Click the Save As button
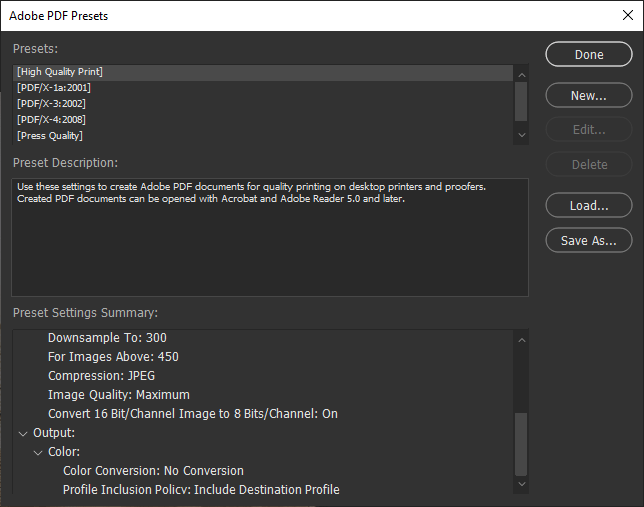 tap(589, 241)
